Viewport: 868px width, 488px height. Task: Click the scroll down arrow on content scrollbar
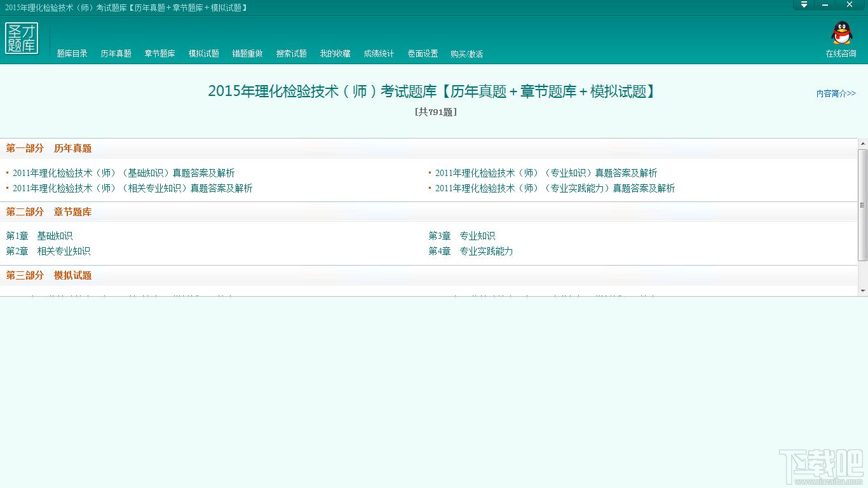pos(862,291)
